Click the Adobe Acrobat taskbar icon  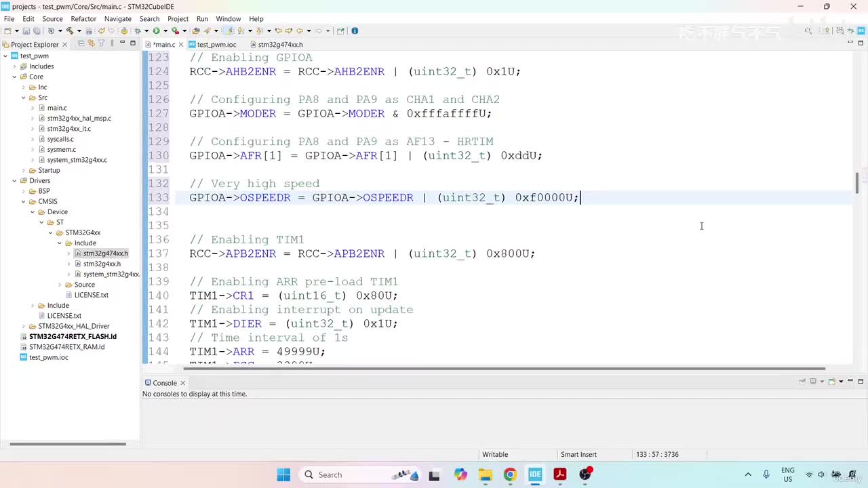click(560, 474)
